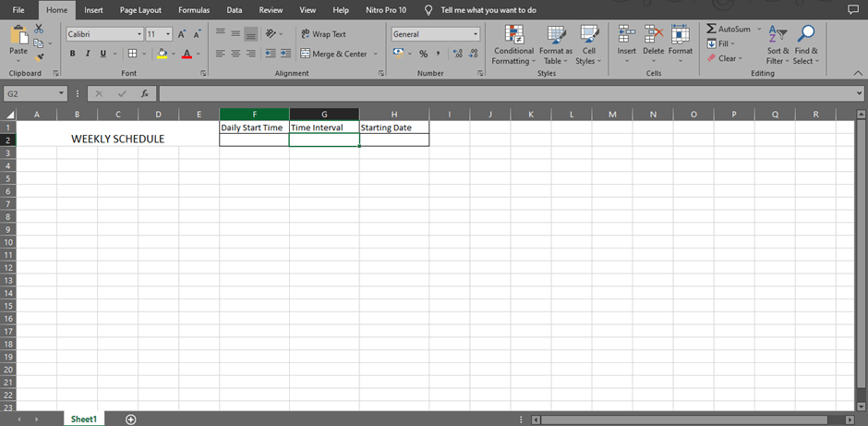Apply yellow fill color bucket
Viewport: 868px width, 426px height.
[x=163, y=54]
